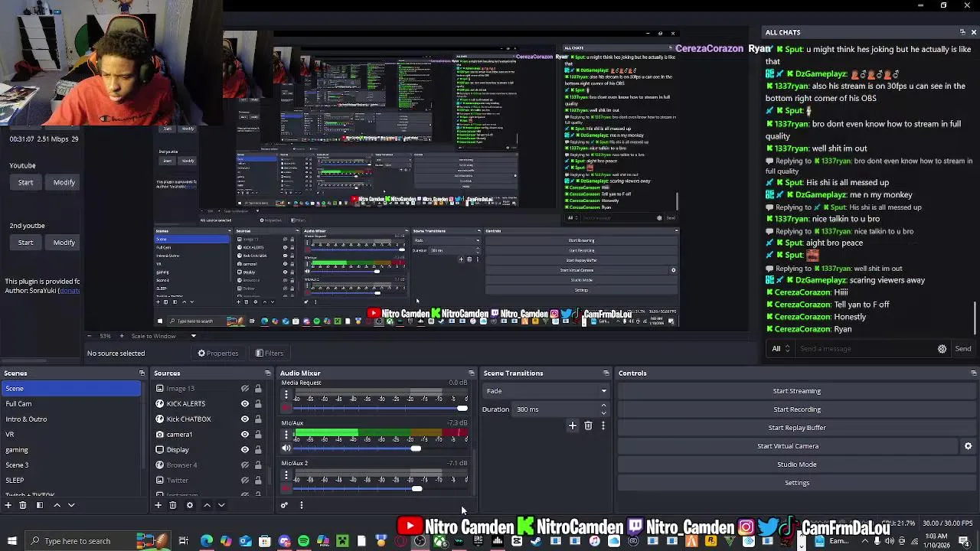
Task: Open source properties gear icon
Action: pyautogui.click(x=190, y=505)
